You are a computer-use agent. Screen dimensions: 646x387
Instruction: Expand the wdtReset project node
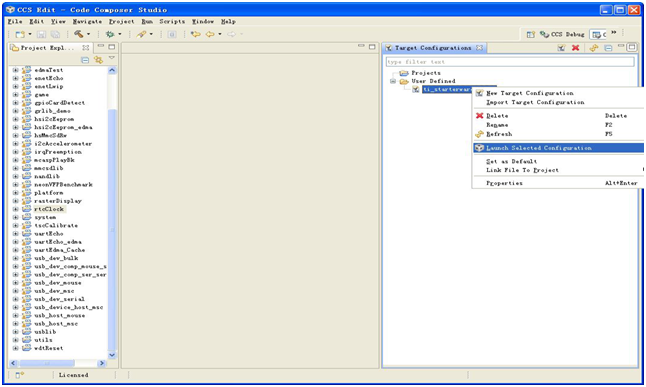coord(15,348)
